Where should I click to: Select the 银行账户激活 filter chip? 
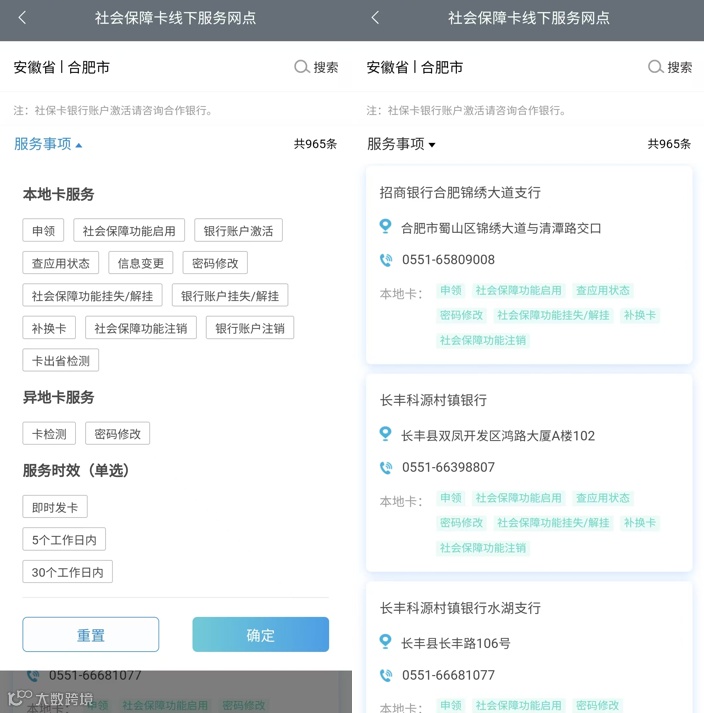(238, 231)
